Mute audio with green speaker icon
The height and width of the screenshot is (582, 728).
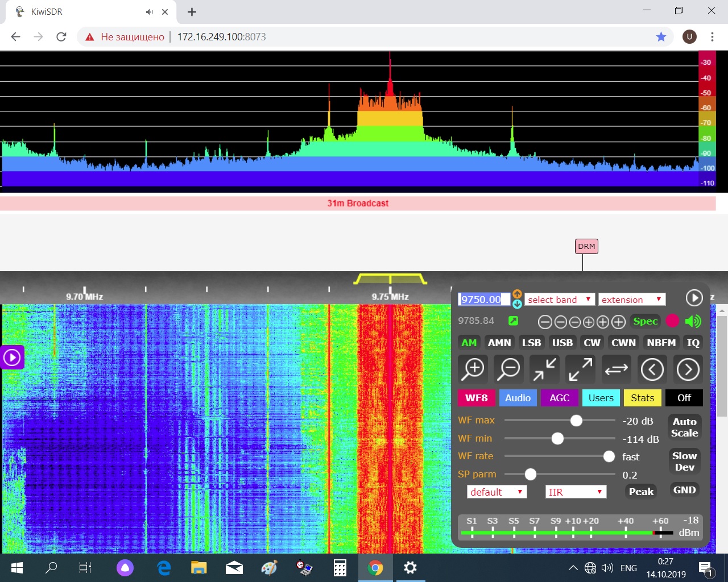point(693,321)
